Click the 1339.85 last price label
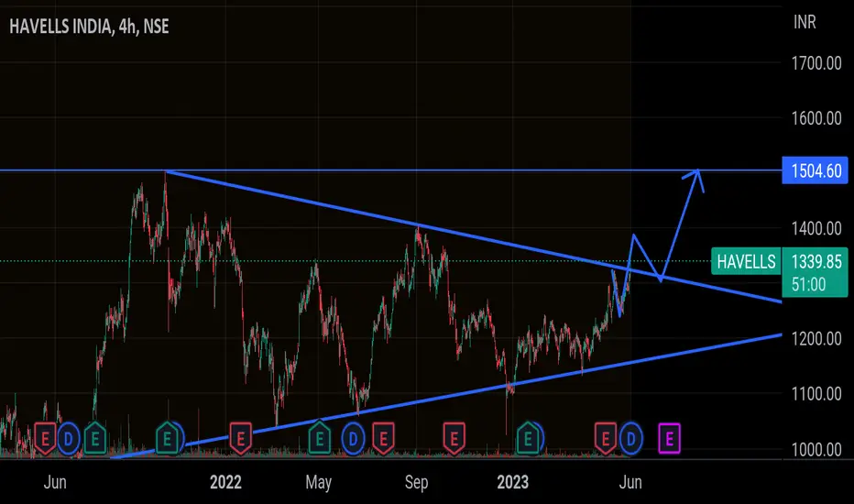 (816, 261)
